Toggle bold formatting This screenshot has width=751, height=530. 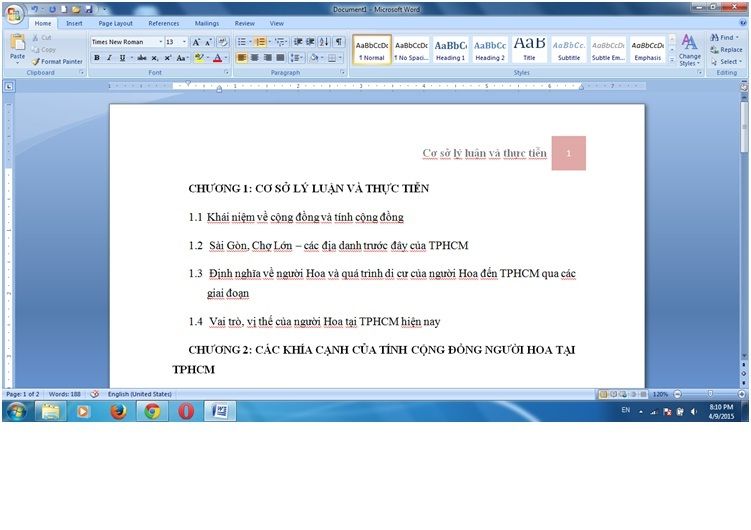pos(97,58)
